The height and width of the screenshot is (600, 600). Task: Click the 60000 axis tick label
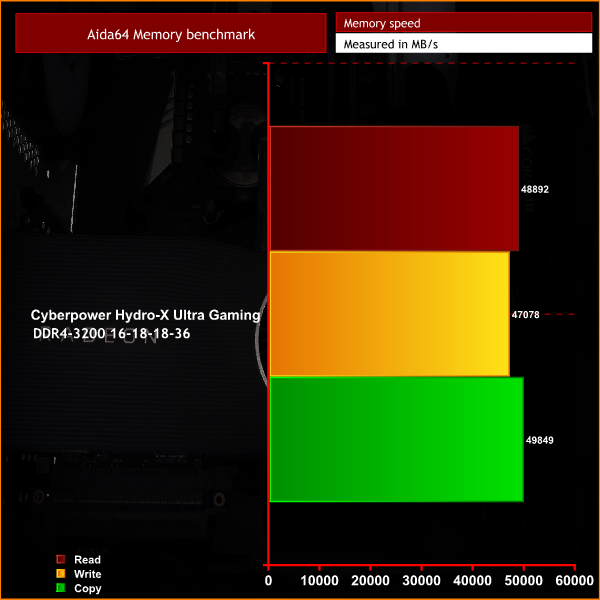(x=573, y=580)
